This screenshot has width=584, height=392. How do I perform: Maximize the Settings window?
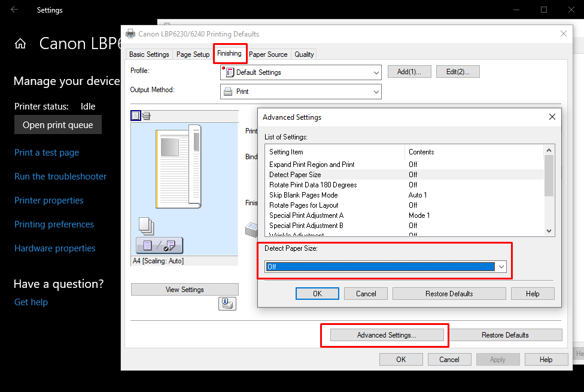point(544,10)
